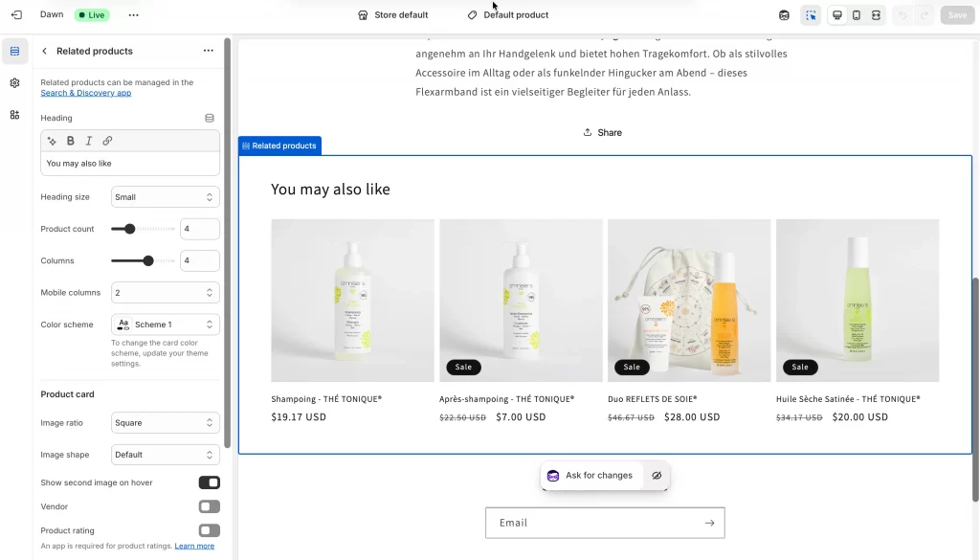This screenshot has height=560, width=980.
Task: Open the Search & Discovery app link
Action: pyautogui.click(x=86, y=93)
